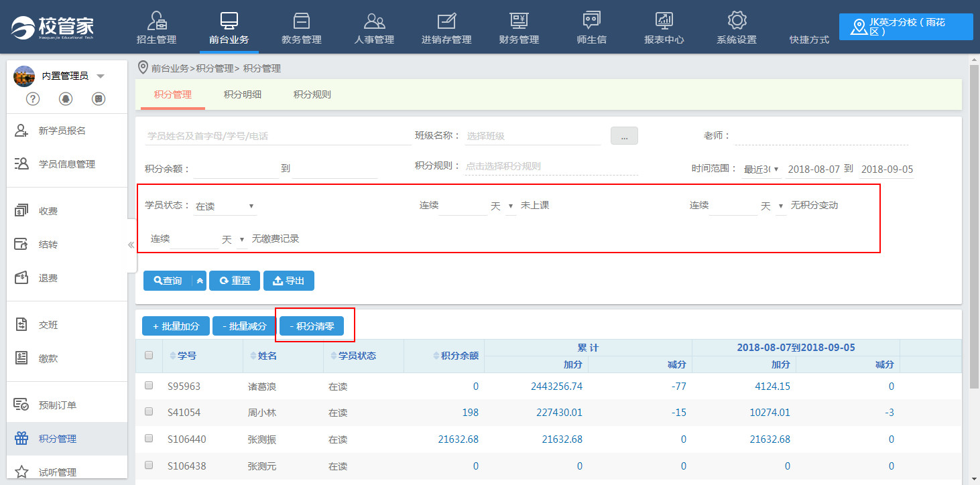This screenshot has height=485, width=980.
Task: Click the help question mark icon
Action: 33,99
